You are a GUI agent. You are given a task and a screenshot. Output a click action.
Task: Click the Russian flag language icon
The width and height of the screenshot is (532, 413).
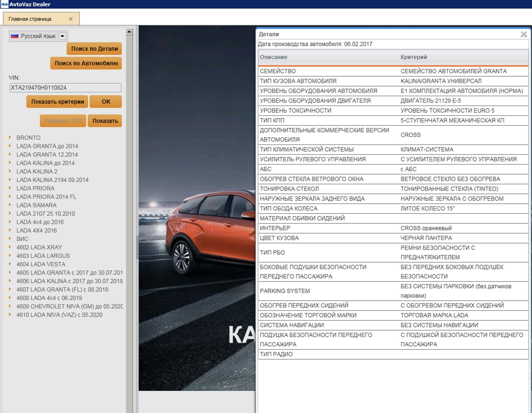coord(14,36)
